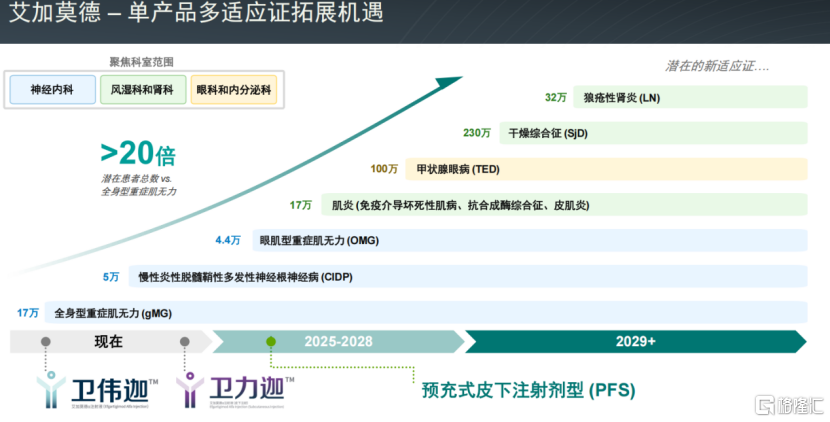The image size is (830, 422).
Task: Select the 神经内科 department box
Action: click(x=52, y=89)
